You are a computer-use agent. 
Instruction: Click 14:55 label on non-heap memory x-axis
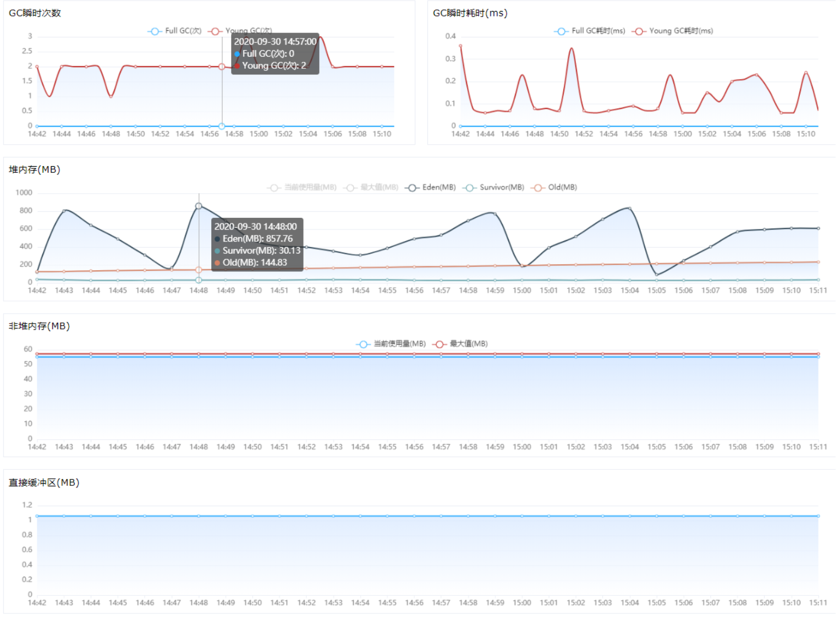click(x=387, y=447)
